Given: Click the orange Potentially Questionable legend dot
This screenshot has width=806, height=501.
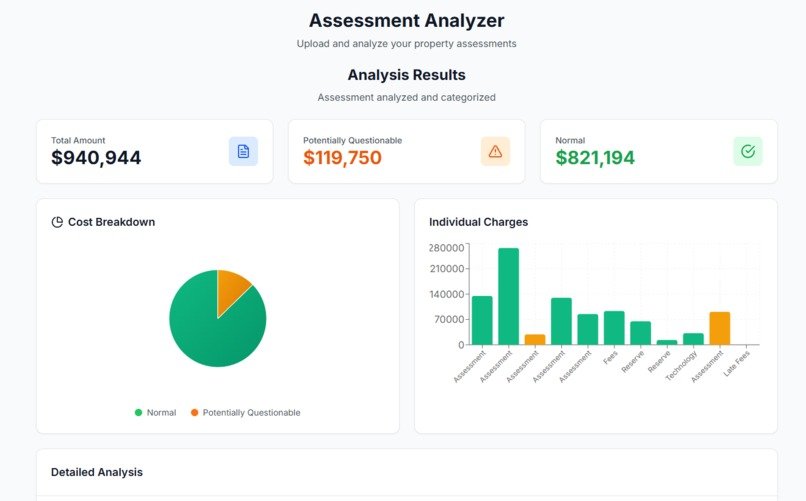Looking at the screenshot, I should tap(194, 412).
